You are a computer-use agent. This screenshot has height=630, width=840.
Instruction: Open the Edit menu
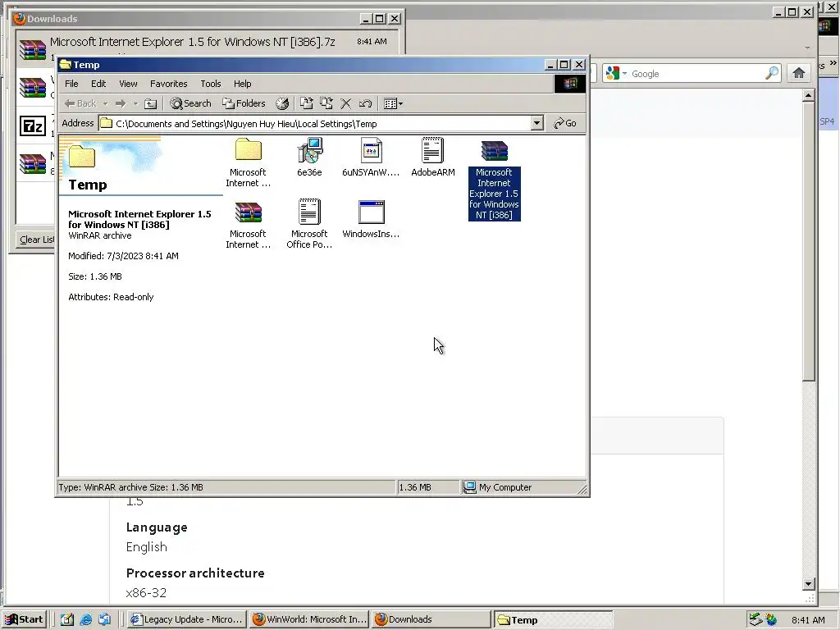click(x=98, y=84)
